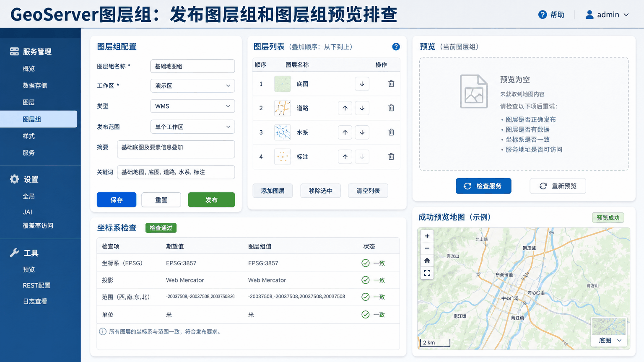Open the 工作区 dropdown
Viewport: 644px width, 362px height.
[192, 85]
